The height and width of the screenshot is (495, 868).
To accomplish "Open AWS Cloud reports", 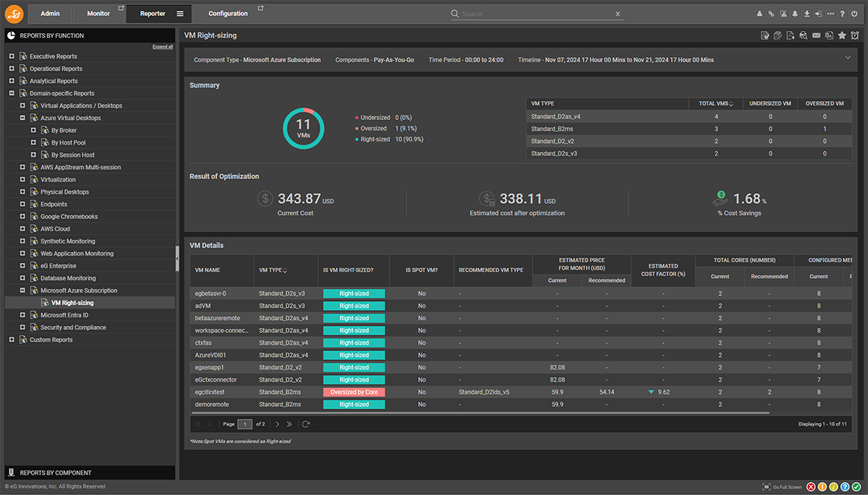I will [x=55, y=228].
